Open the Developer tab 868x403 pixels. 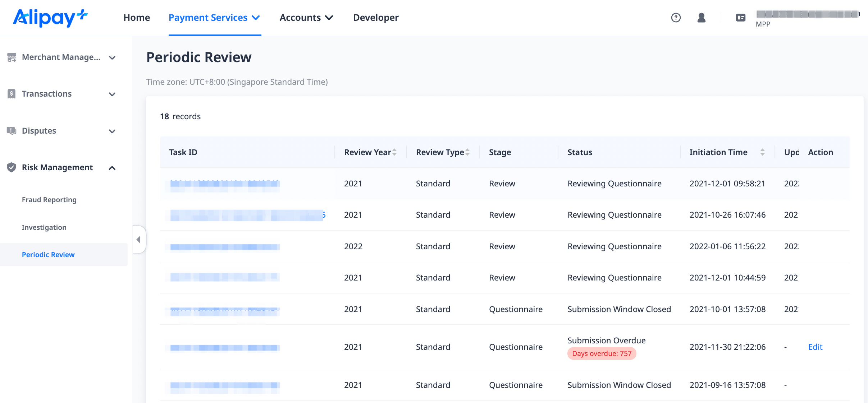tap(376, 18)
